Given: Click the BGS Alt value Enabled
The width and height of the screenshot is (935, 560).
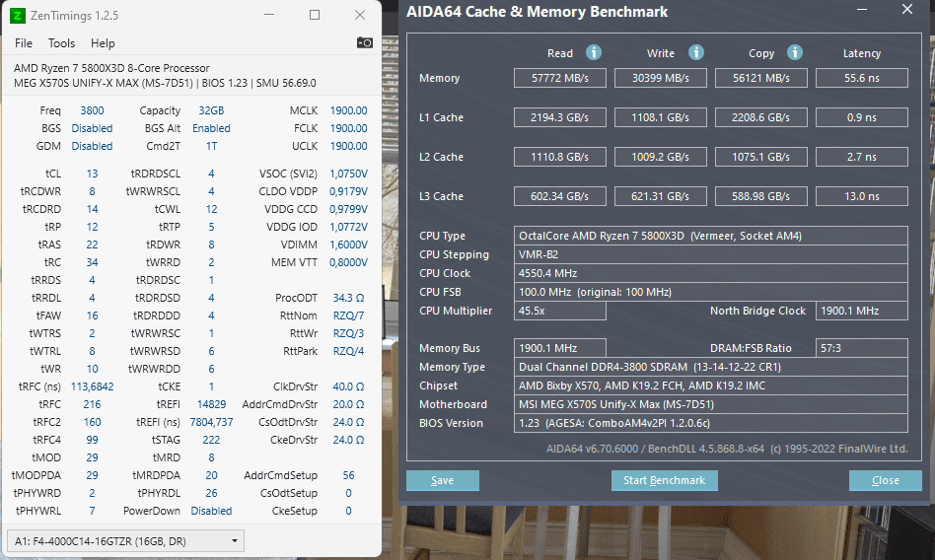Looking at the screenshot, I should [211, 128].
